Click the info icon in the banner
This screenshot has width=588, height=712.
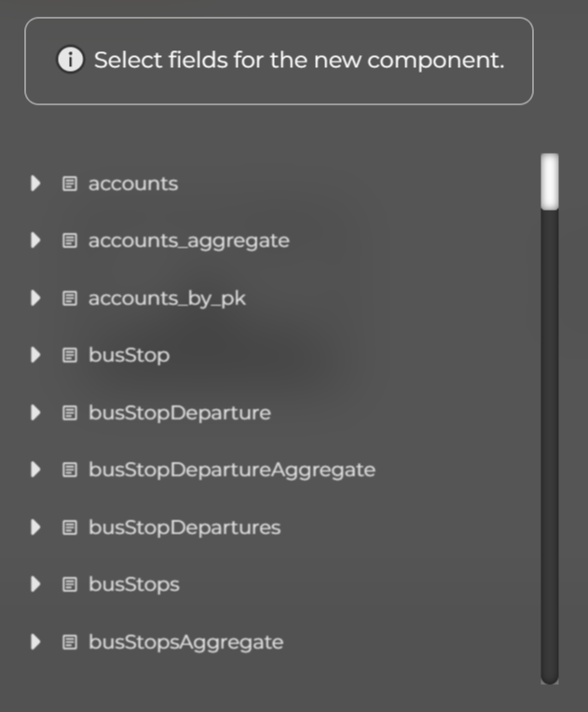70,61
